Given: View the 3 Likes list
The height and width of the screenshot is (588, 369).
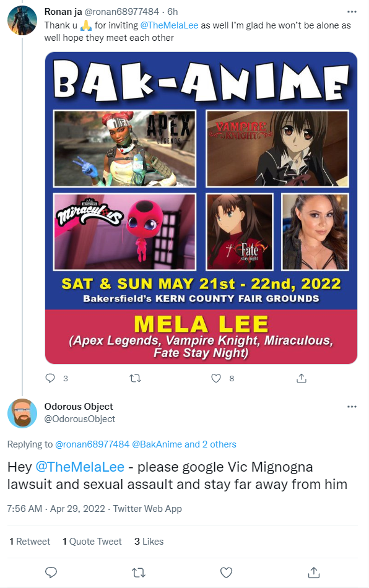Looking at the screenshot, I should tap(149, 542).
